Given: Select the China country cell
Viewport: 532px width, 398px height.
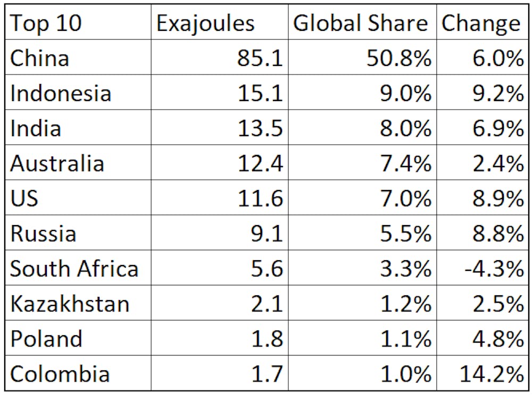Looking at the screenshot, I should (78, 57).
